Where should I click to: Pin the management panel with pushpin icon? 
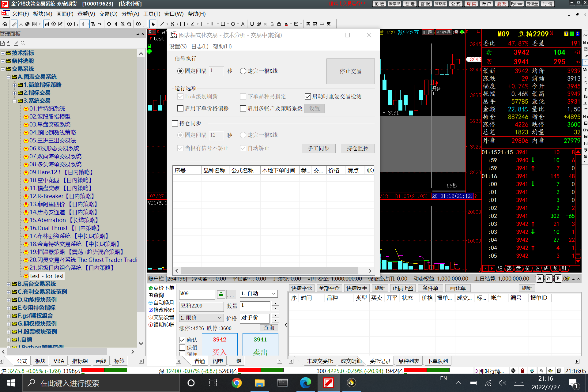point(138,34)
